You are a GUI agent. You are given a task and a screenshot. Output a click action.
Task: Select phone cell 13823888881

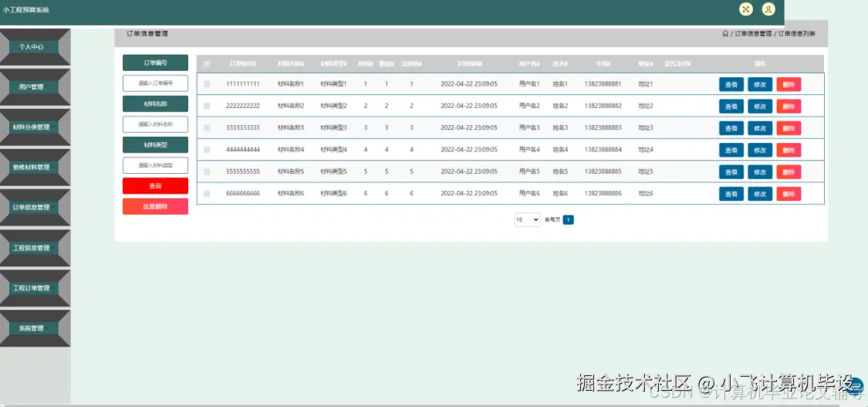point(603,84)
